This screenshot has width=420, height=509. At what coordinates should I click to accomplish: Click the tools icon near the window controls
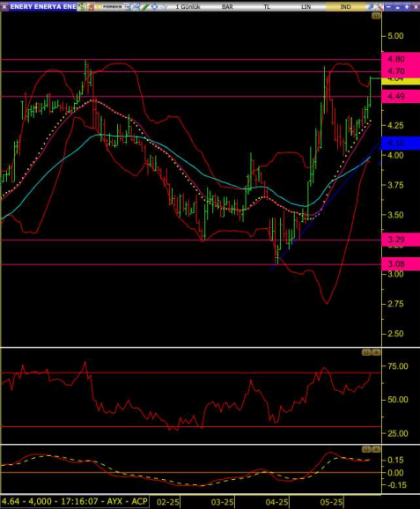click(379, 7)
